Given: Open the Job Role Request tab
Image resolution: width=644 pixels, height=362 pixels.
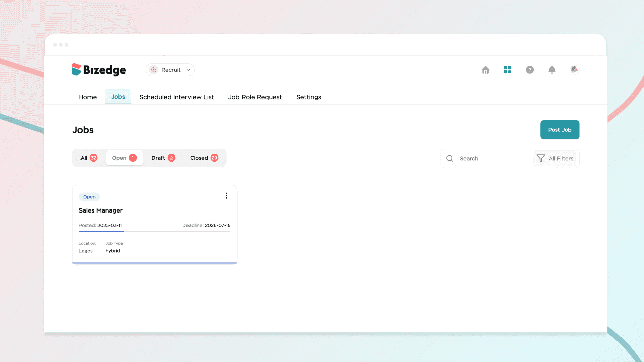Looking at the screenshot, I should [255, 97].
